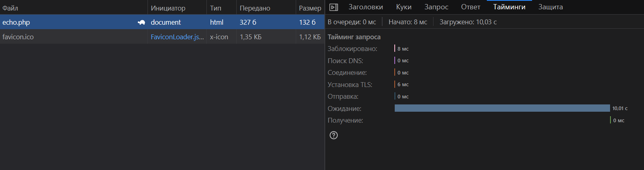644x170 pixels.
Task: Show the Ответ tab
Action: point(471,7)
